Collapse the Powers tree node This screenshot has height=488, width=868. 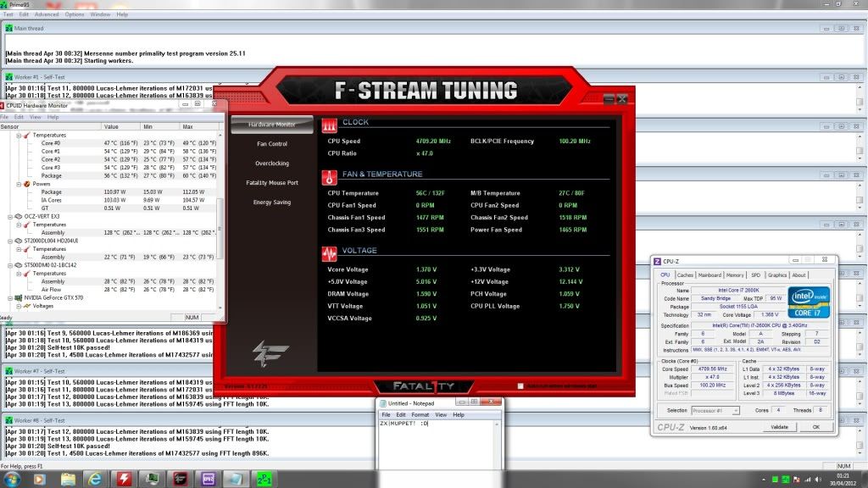click(x=19, y=184)
